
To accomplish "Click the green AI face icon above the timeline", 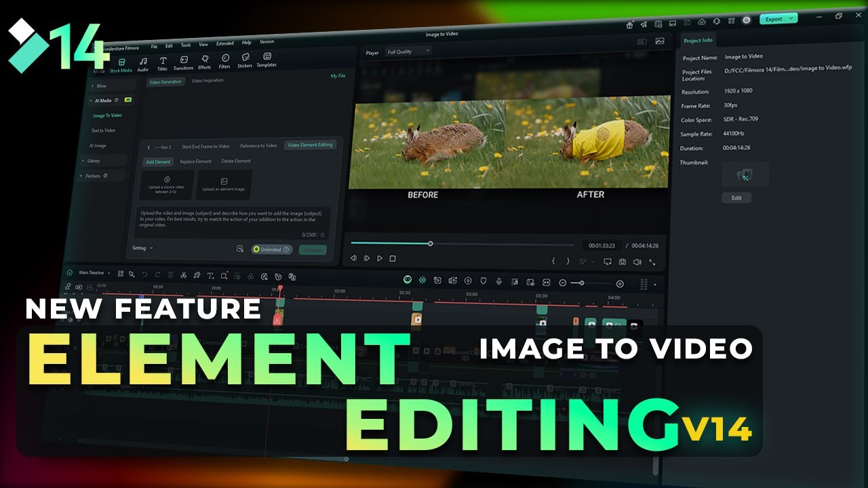I will coord(408,279).
